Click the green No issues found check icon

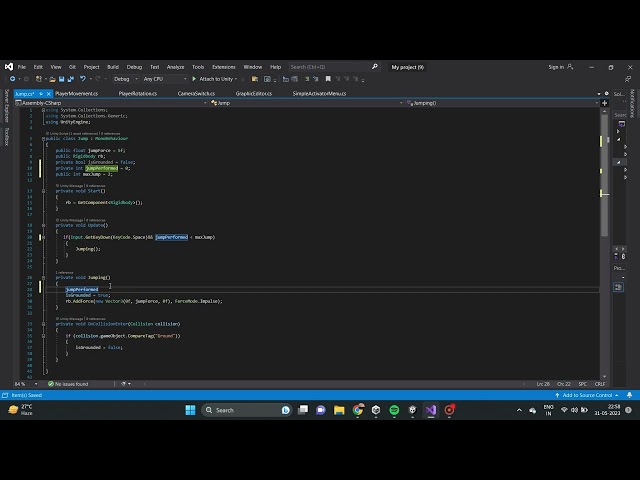point(51,384)
